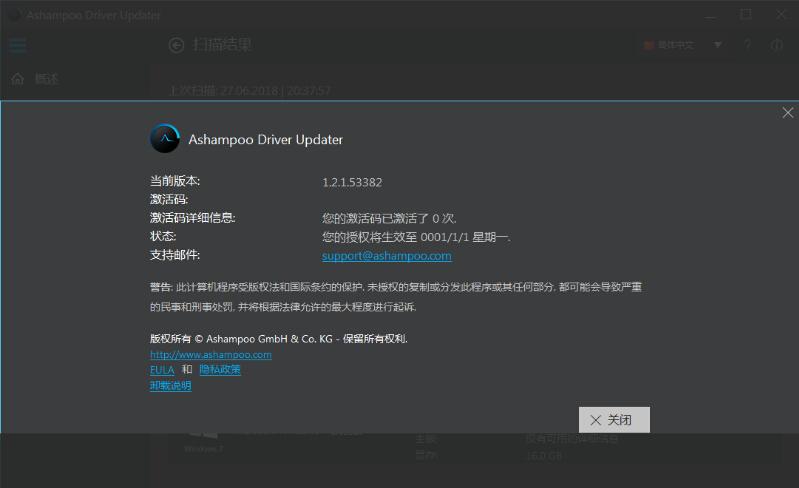Go back using the arrow beside 扫描结果
799x488 pixels.
click(177, 44)
